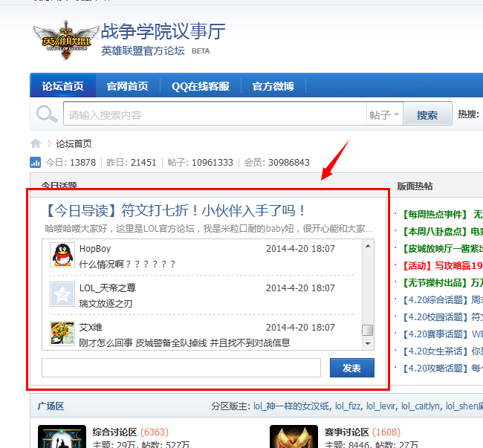Open the 综合讨论区 board link
483x448 pixels.
pyautogui.click(x=114, y=432)
